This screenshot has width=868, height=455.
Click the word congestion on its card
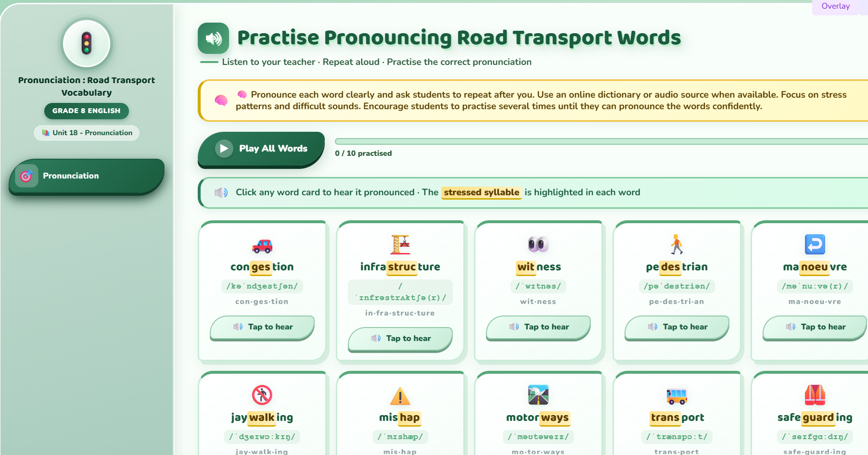[x=262, y=267]
